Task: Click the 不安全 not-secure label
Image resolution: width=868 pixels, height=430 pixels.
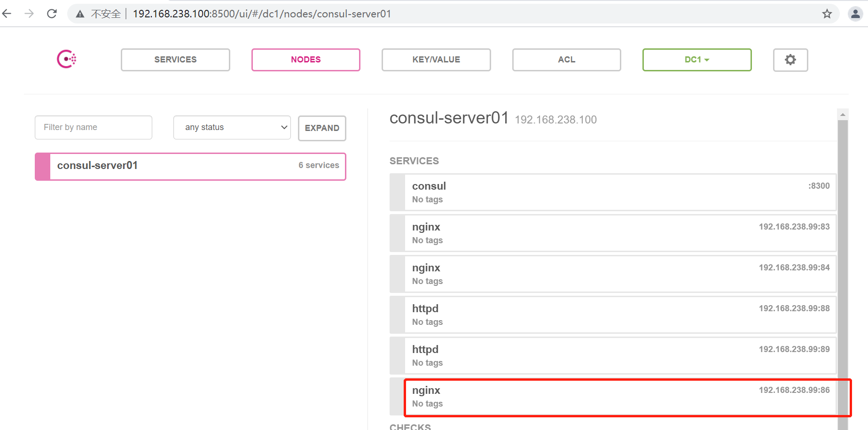Action: (106, 14)
